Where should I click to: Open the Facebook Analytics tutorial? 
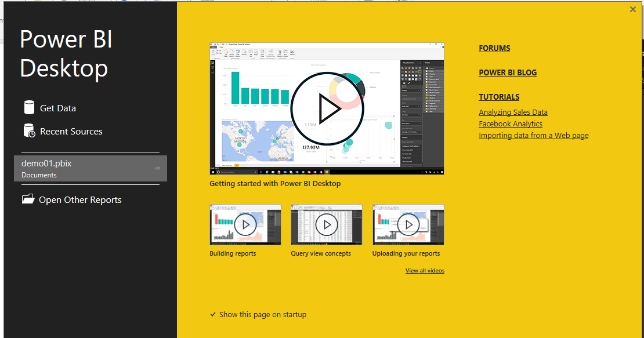pyautogui.click(x=511, y=123)
